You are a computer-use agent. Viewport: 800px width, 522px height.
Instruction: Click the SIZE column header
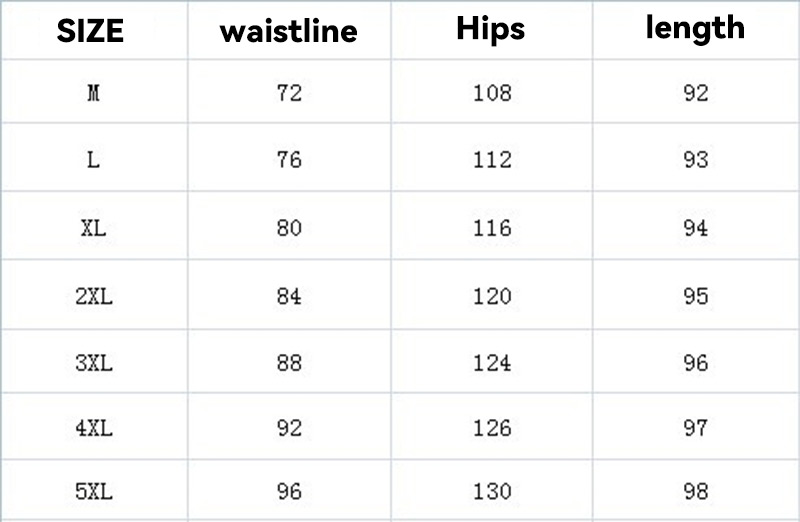pyautogui.click(x=90, y=31)
